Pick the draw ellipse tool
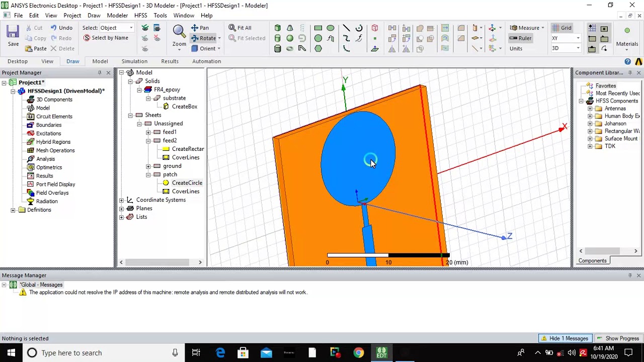The height and width of the screenshot is (362, 644). (x=331, y=28)
